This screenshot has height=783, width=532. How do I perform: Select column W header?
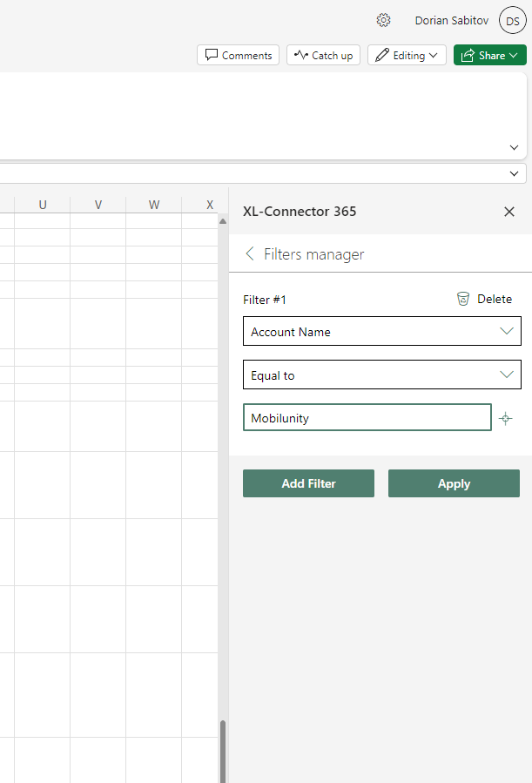click(154, 205)
